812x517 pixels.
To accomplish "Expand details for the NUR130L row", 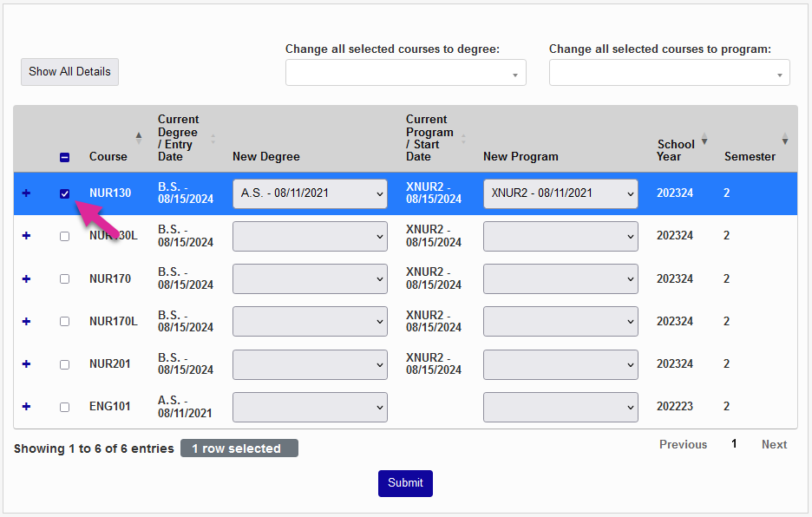I will tap(25, 235).
